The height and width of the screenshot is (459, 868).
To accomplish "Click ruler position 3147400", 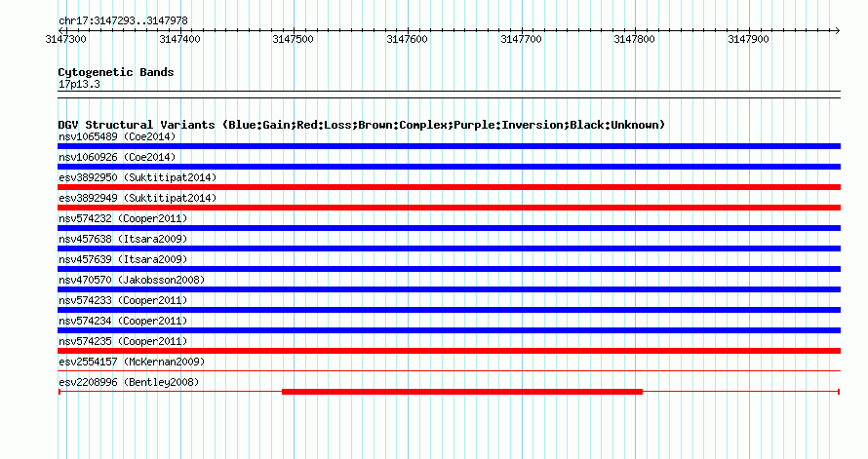I will click(x=179, y=39).
